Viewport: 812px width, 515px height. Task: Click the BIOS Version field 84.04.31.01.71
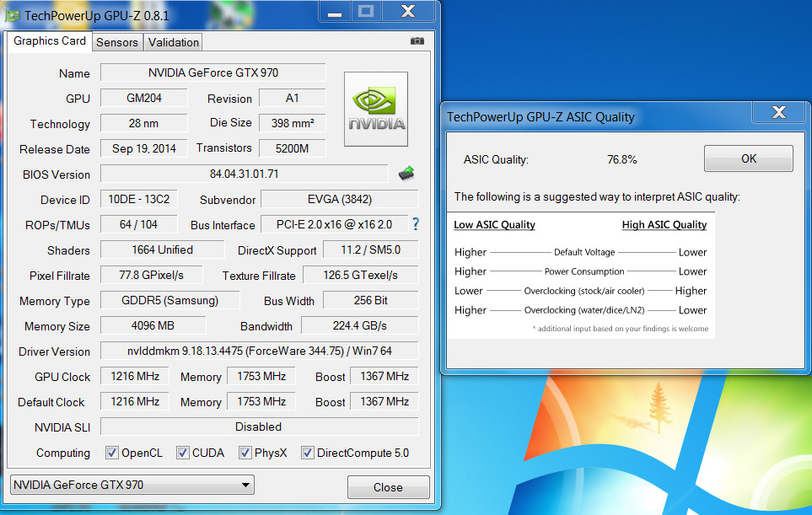coord(244,174)
